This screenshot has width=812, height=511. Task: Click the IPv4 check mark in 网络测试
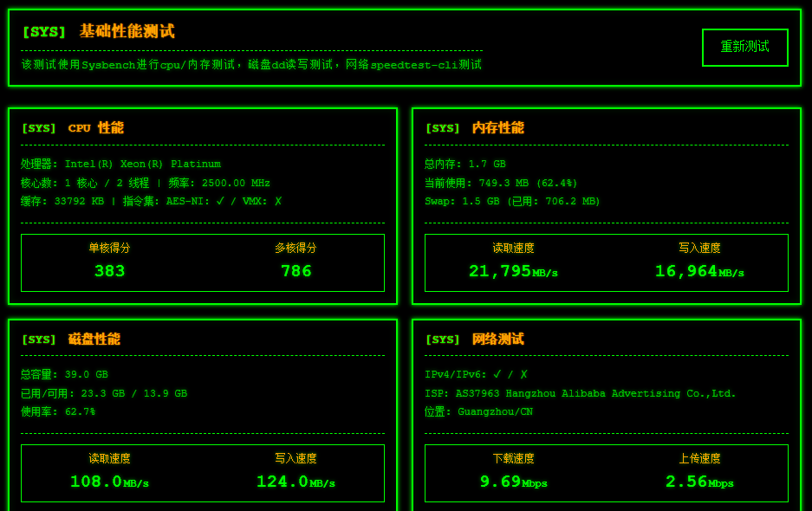coord(497,374)
